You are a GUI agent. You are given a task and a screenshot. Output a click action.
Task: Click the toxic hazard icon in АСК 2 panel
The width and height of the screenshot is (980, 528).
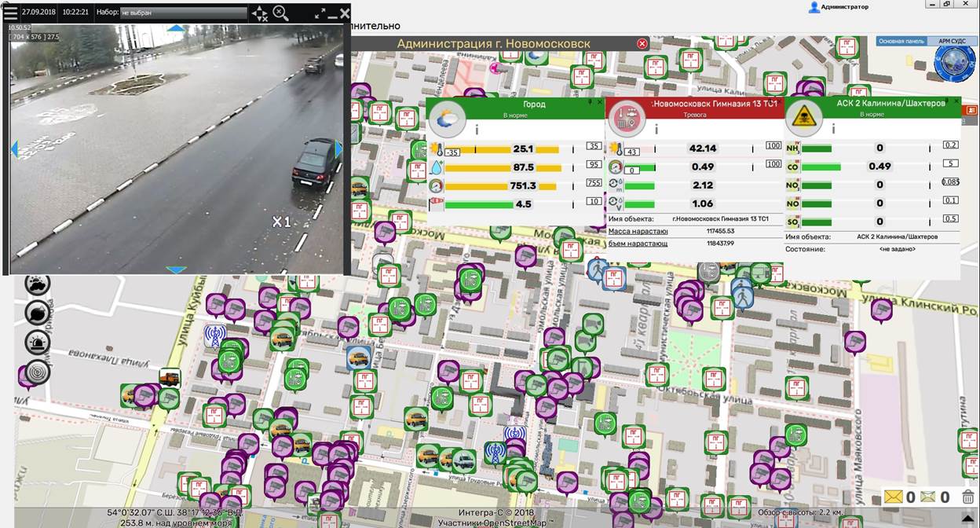pyautogui.click(x=804, y=119)
